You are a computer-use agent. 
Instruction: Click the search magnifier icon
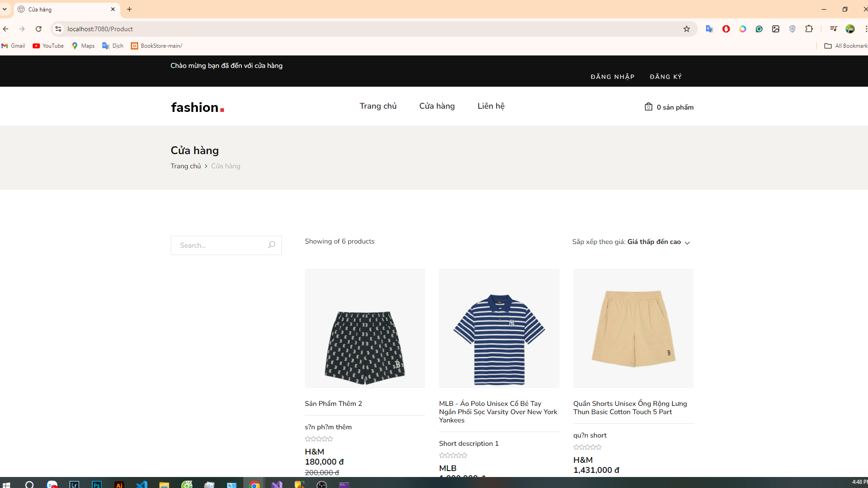(x=272, y=245)
